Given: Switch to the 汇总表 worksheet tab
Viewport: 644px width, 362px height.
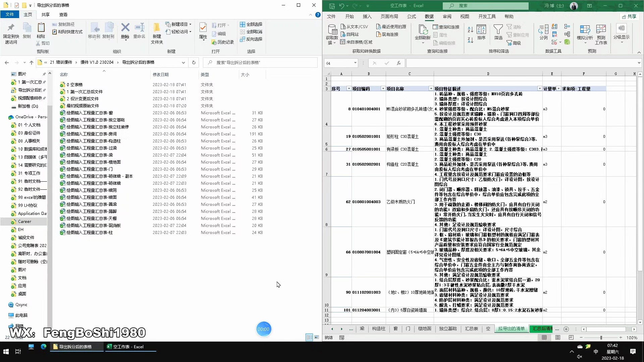Looking at the screenshot, I should 471,329.
